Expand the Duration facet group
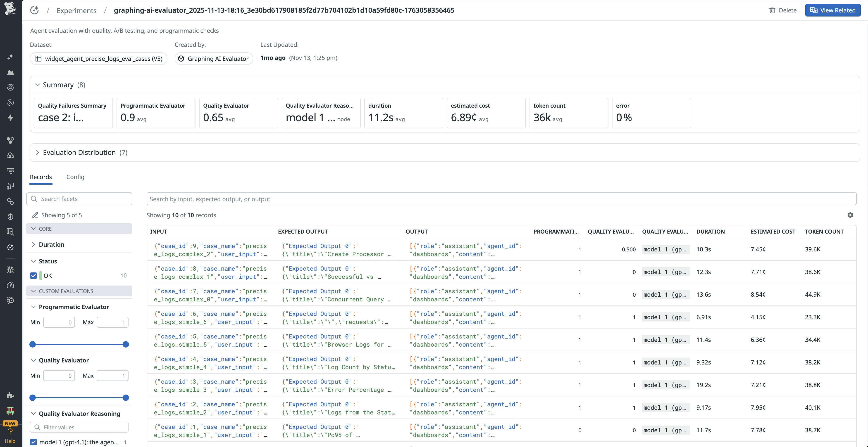The image size is (868, 447). point(33,244)
